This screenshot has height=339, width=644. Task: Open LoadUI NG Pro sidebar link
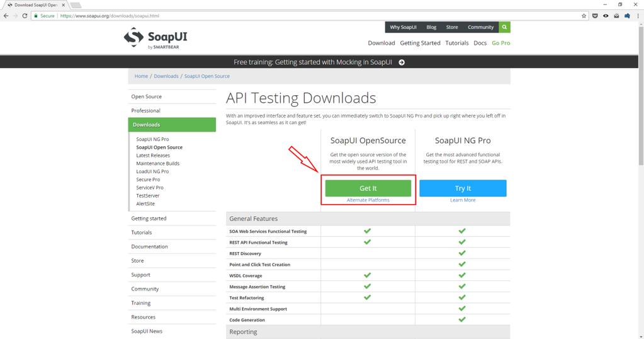click(152, 171)
